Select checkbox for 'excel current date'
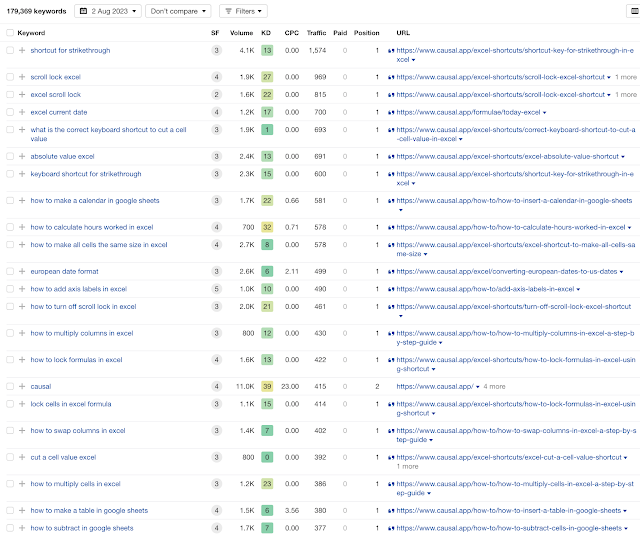Viewport: 640px width, 534px height. tap(10, 112)
